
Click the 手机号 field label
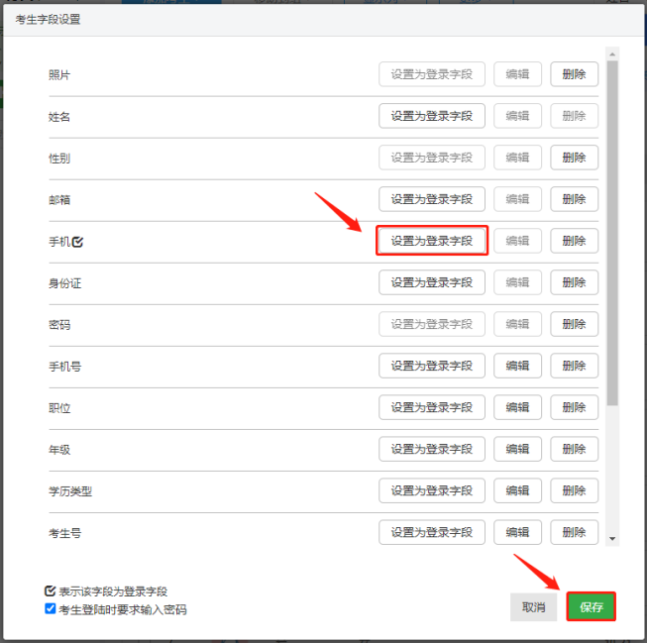click(64, 367)
